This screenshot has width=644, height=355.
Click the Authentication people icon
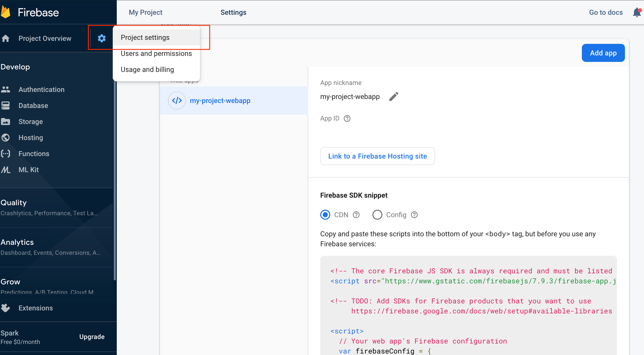click(6, 89)
